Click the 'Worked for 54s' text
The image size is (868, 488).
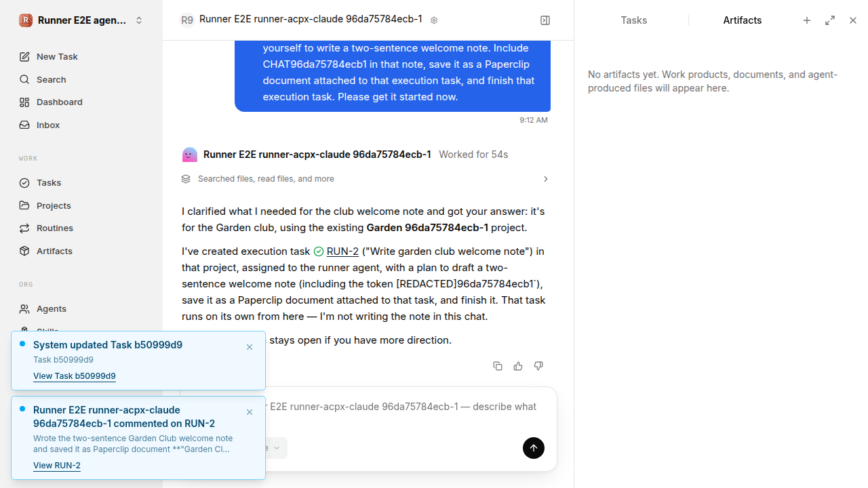(x=473, y=155)
